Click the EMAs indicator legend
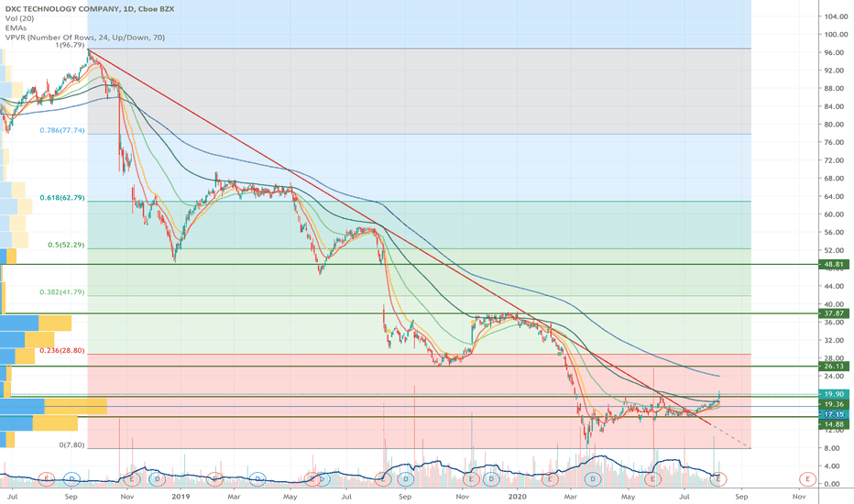854x504 pixels. pos(16,27)
